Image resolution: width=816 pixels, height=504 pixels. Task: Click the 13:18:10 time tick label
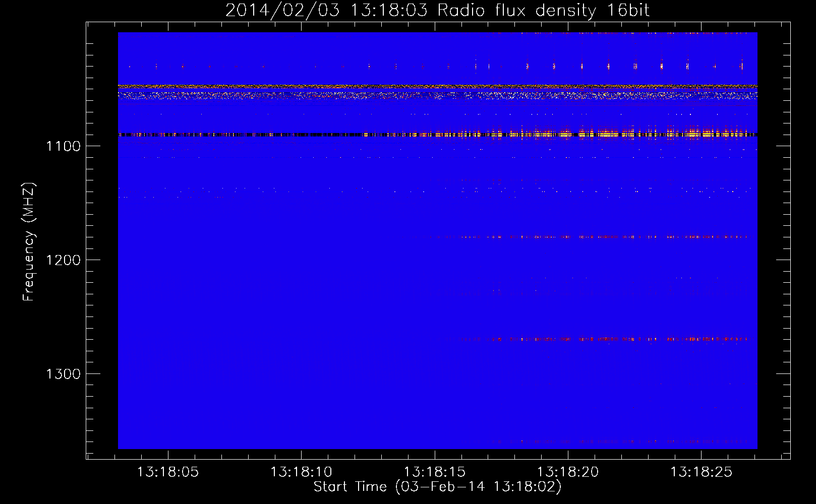301,472
